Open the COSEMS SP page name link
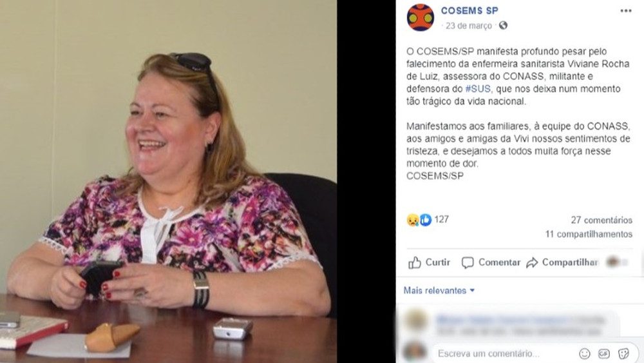Viewport: 644px width, 363px height. pyautogui.click(x=469, y=11)
